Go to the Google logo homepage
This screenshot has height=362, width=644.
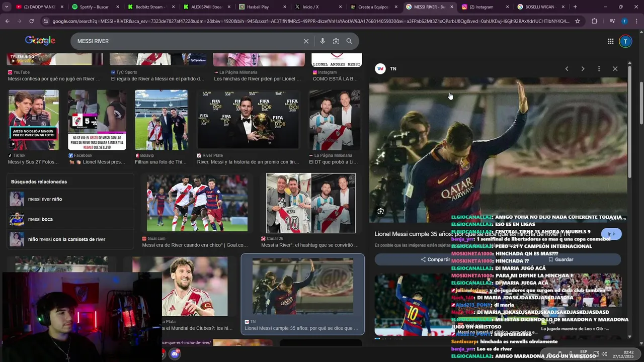click(40, 41)
